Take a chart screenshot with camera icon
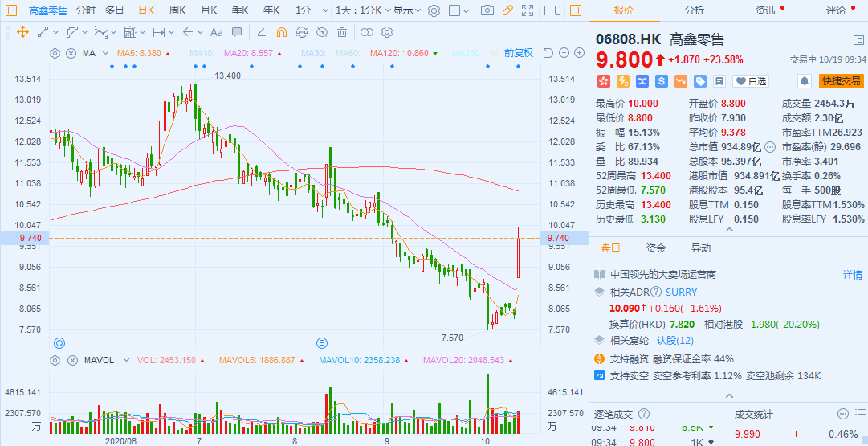The image size is (868, 446). coord(487,10)
